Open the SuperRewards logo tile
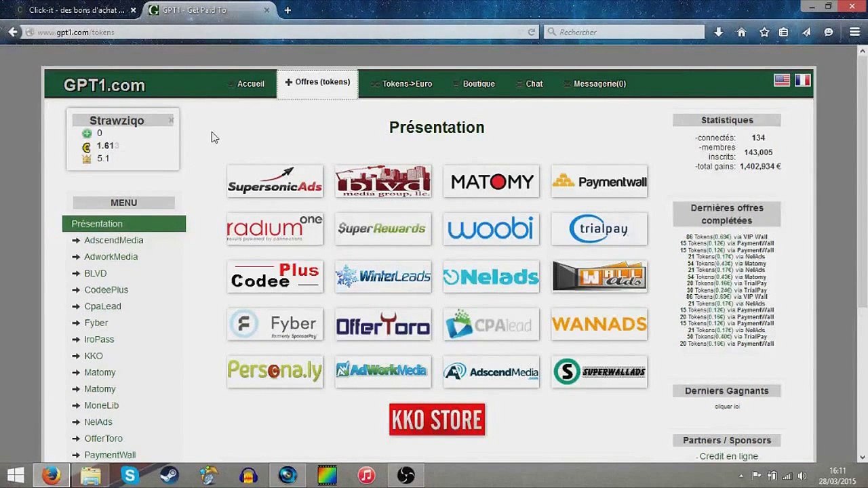Image resolution: width=868 pixels, height=488 pixels. point(383,228)
